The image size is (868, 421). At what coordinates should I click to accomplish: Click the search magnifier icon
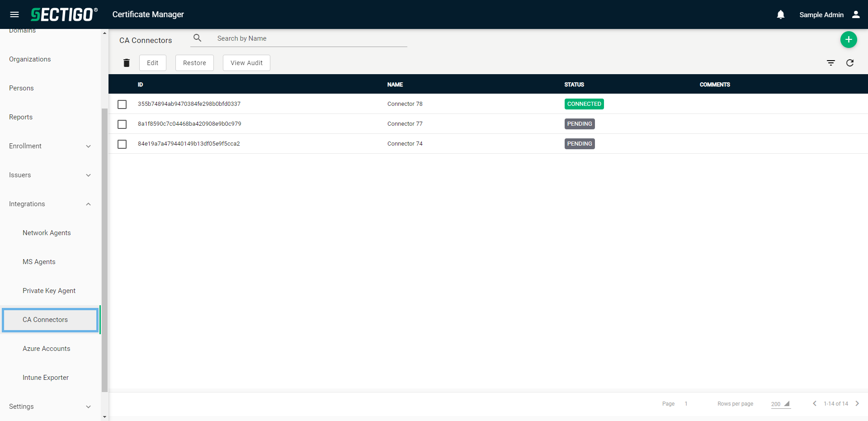[198, 38]
